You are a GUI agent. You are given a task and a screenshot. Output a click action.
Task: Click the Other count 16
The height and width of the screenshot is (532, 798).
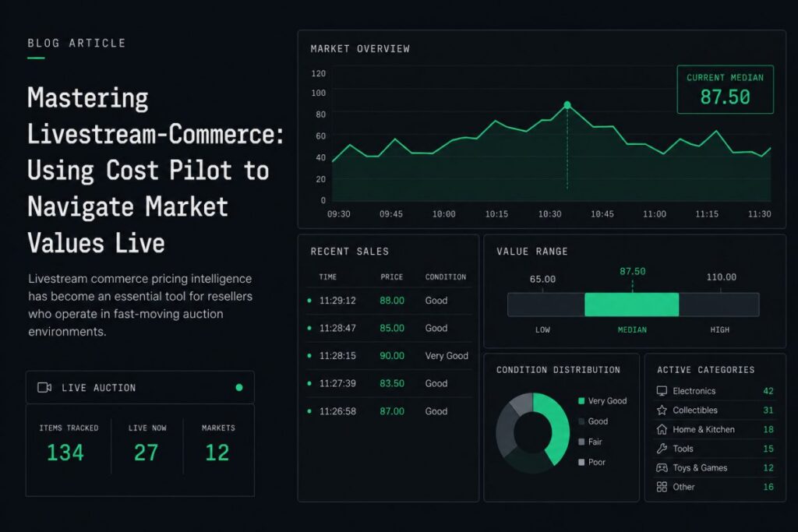[x=768, y=487]
